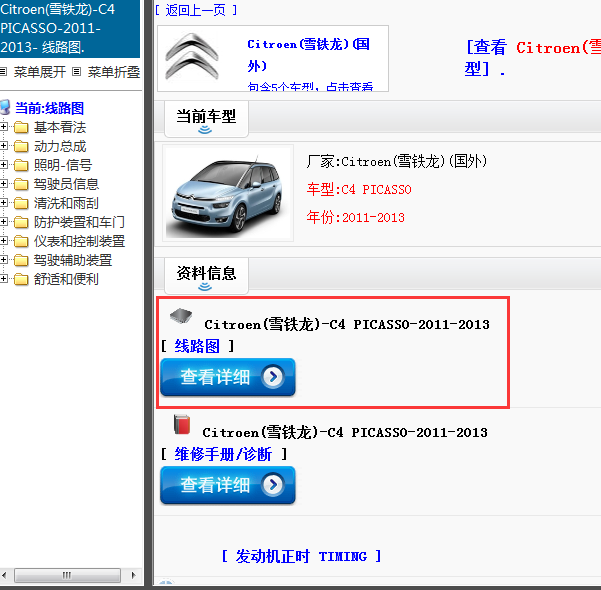This screenshot has width=601, height=590.
Task: Expand the 驾驶员信息 tree node
Action: click(3, 184)
